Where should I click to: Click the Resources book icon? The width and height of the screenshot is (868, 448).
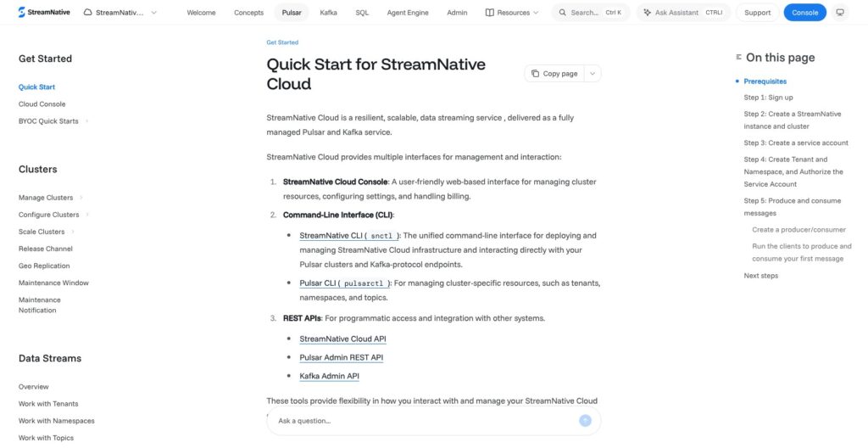click(x=489, y=12)
